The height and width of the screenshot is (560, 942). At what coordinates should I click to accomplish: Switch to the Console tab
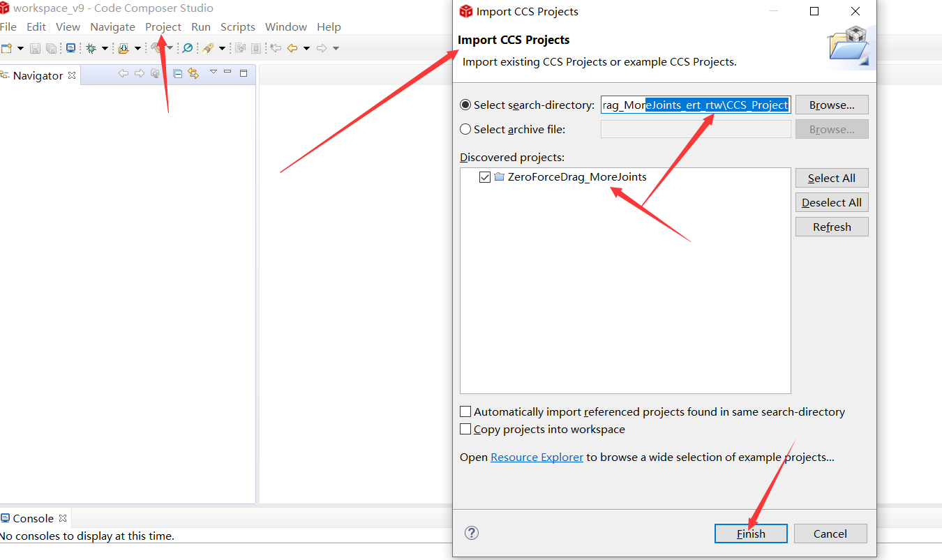pos(30,517)
